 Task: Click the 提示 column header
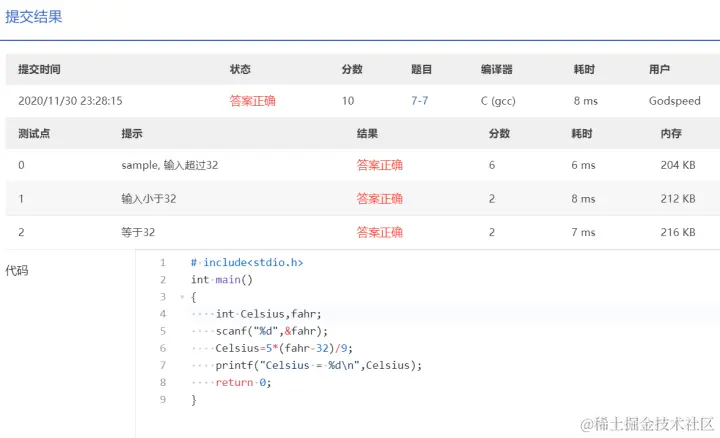coord(132,134)
